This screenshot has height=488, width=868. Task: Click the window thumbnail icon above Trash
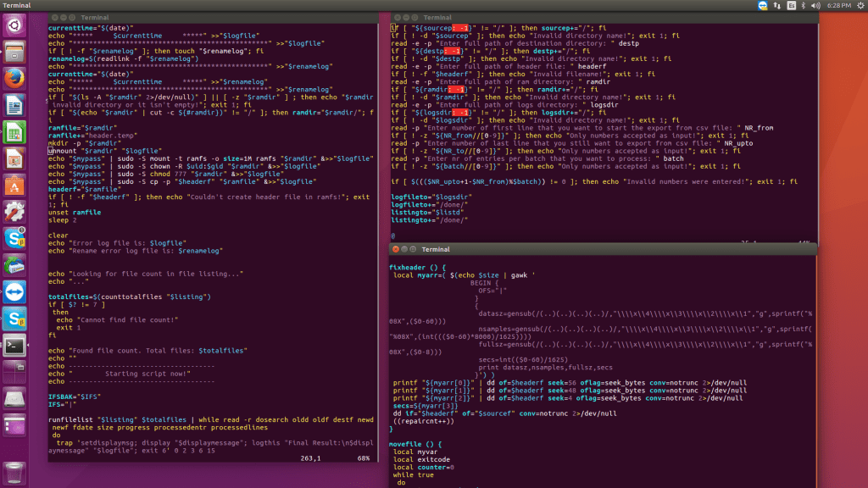point(14,425)
